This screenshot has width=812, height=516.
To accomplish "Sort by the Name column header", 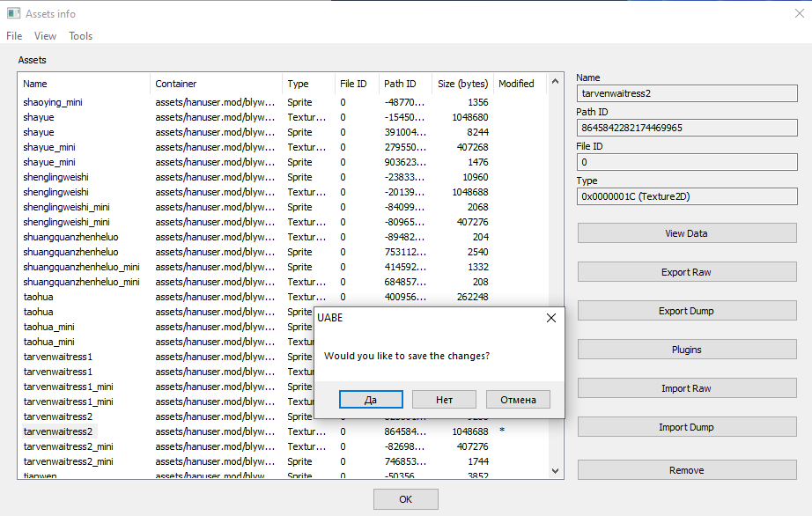I will (84, 84).
